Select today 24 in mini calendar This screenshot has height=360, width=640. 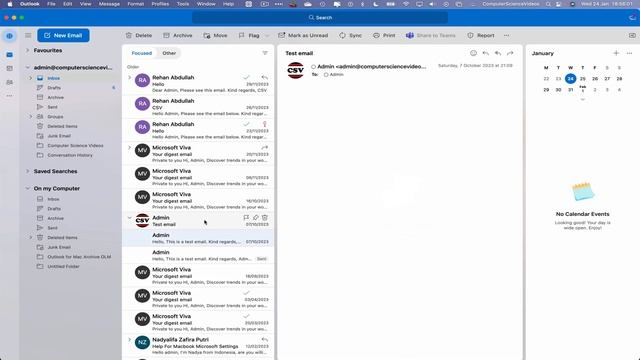coord(571,78)
